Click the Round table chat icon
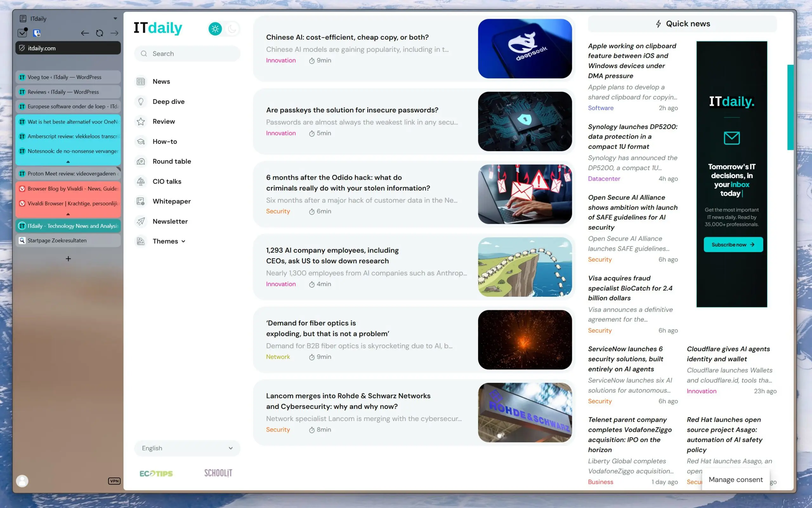This screenshot has width=812, height=508. [141, 162]
